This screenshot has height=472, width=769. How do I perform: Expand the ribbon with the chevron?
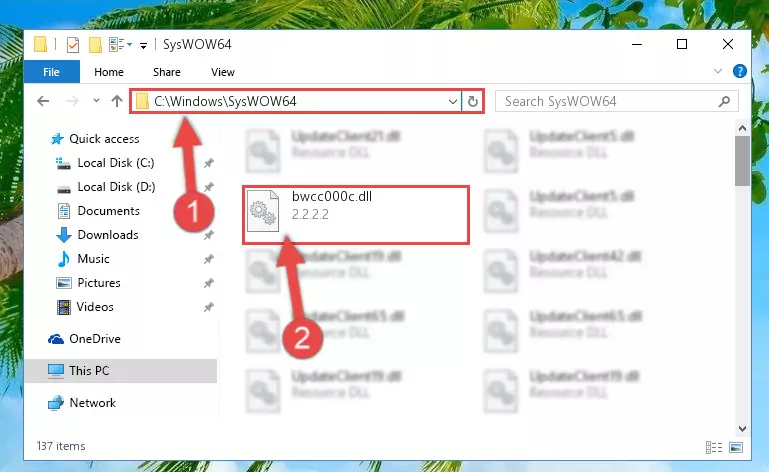718,72
